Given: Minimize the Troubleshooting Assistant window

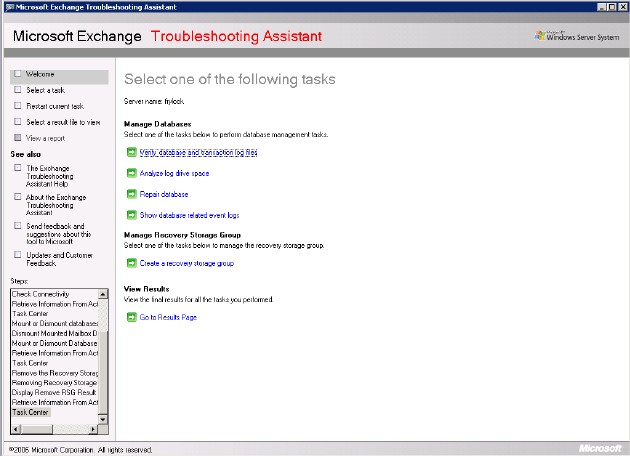Looking at the screenshot, I should point(601,7).
